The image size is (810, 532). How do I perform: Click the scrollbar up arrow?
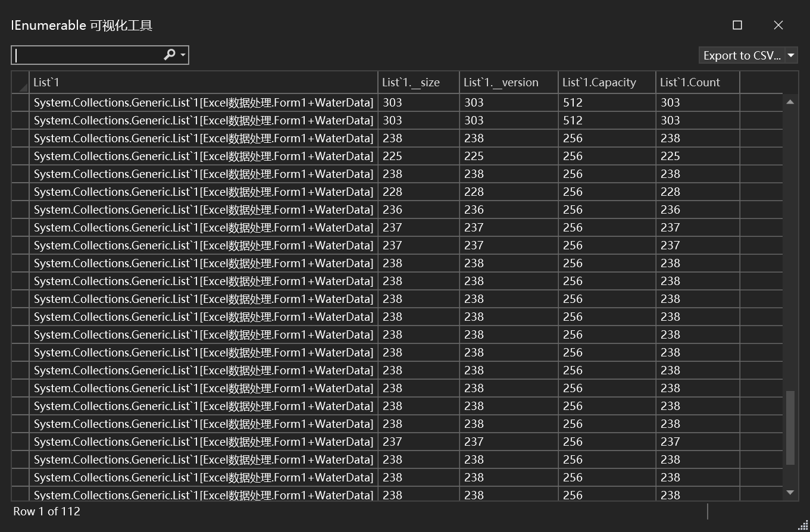(790, 102)
